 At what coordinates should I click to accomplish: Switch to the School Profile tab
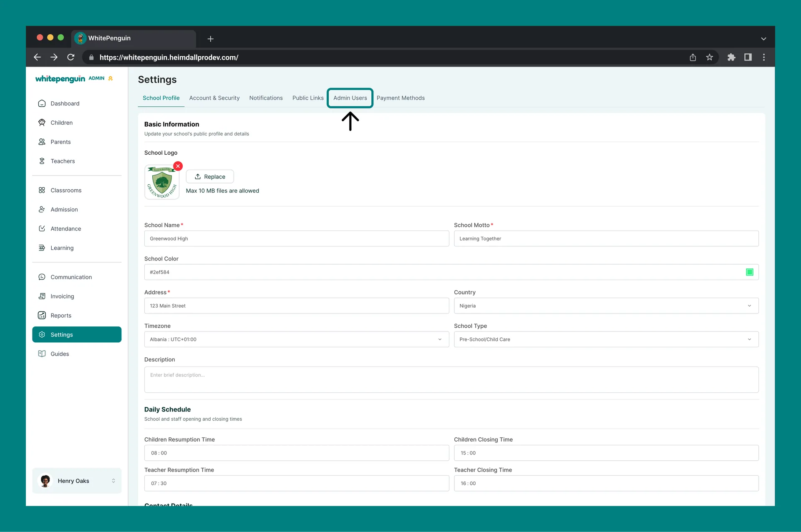coord(161,98)
